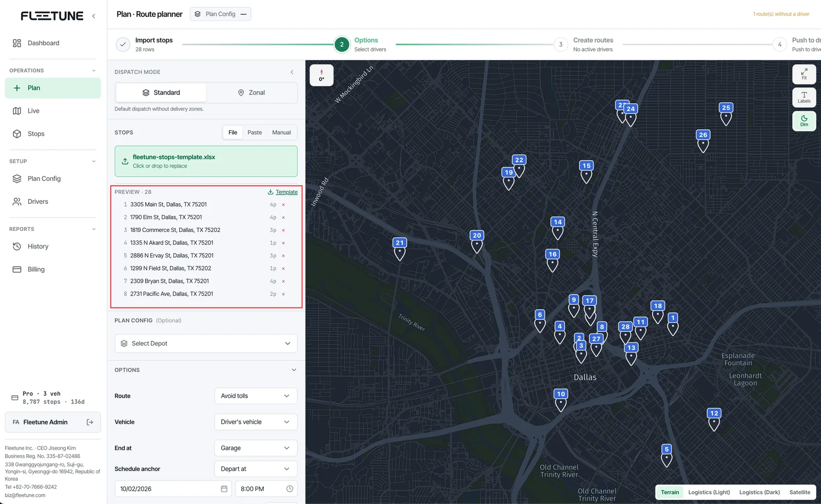Collapse the SETUP section
The width and height of the screenshot is (821, 504).
click(x=93, y=161)
